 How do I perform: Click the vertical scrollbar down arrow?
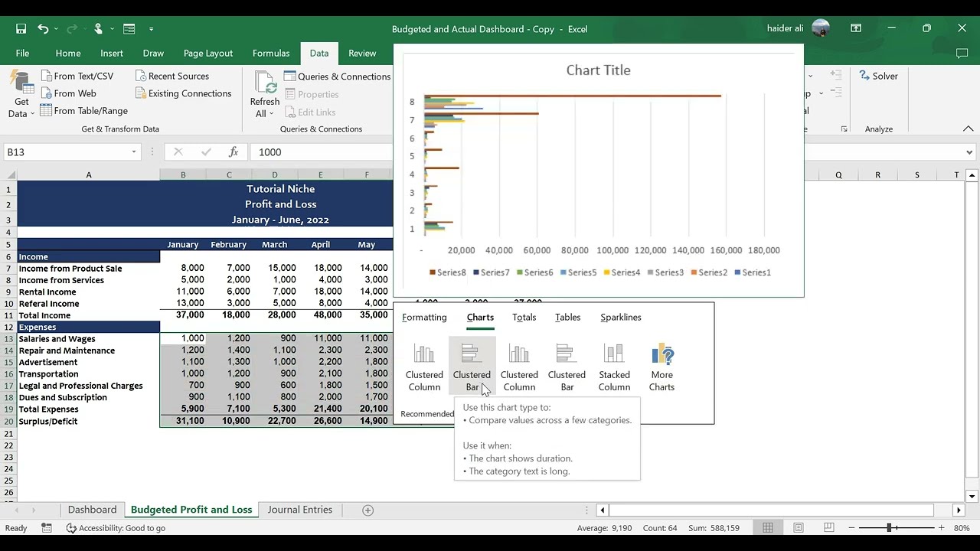(x=972, y=496)
